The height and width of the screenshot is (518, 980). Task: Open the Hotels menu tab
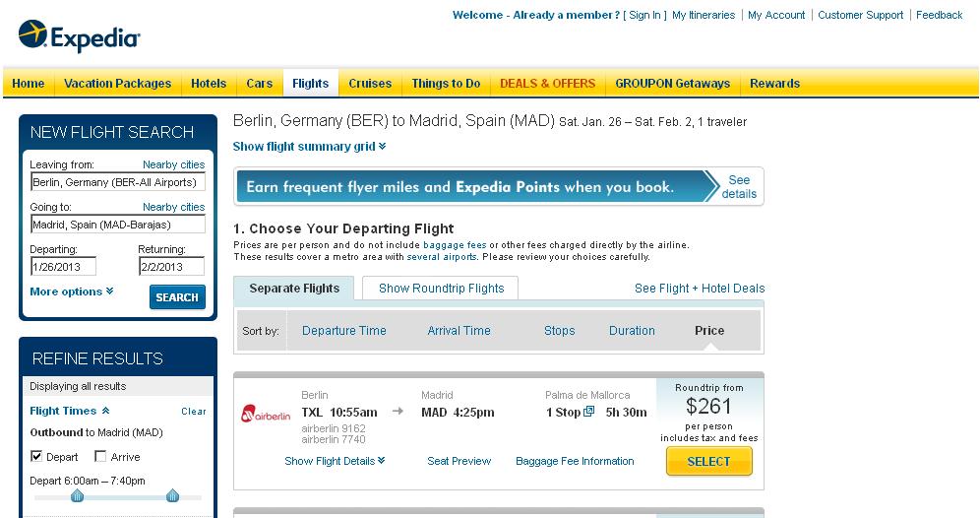coord(209,84)
